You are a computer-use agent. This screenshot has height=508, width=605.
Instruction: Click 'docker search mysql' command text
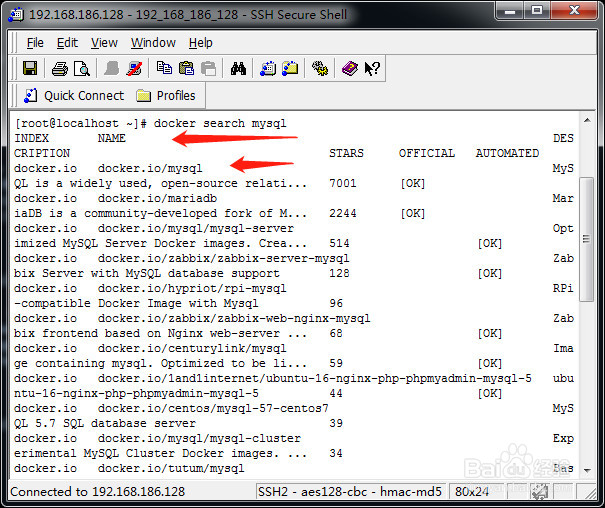[220, 123]
